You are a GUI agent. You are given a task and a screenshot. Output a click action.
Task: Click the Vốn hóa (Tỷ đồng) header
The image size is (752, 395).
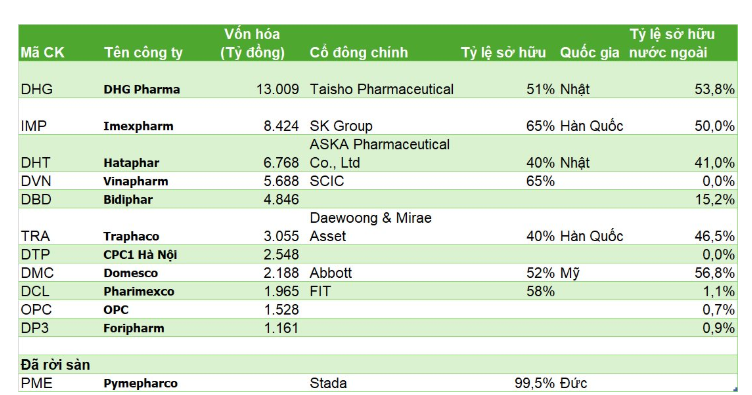[252, 43]
